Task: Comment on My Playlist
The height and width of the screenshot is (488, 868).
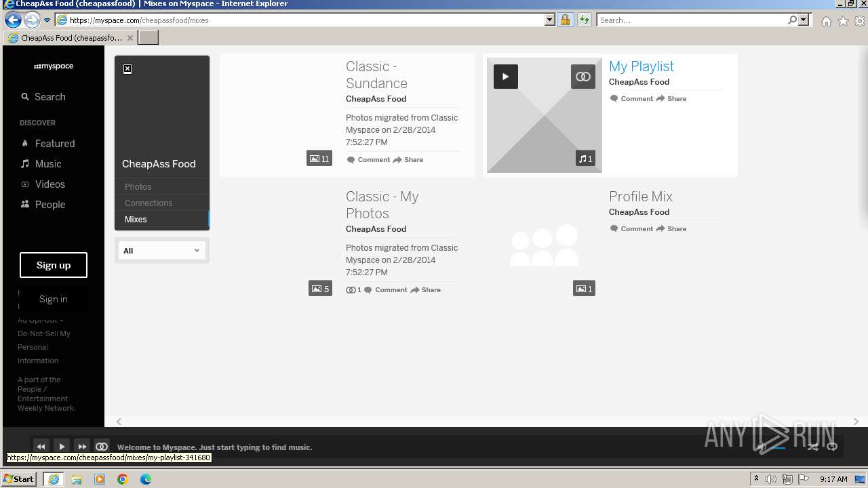Action: [631, 99]
